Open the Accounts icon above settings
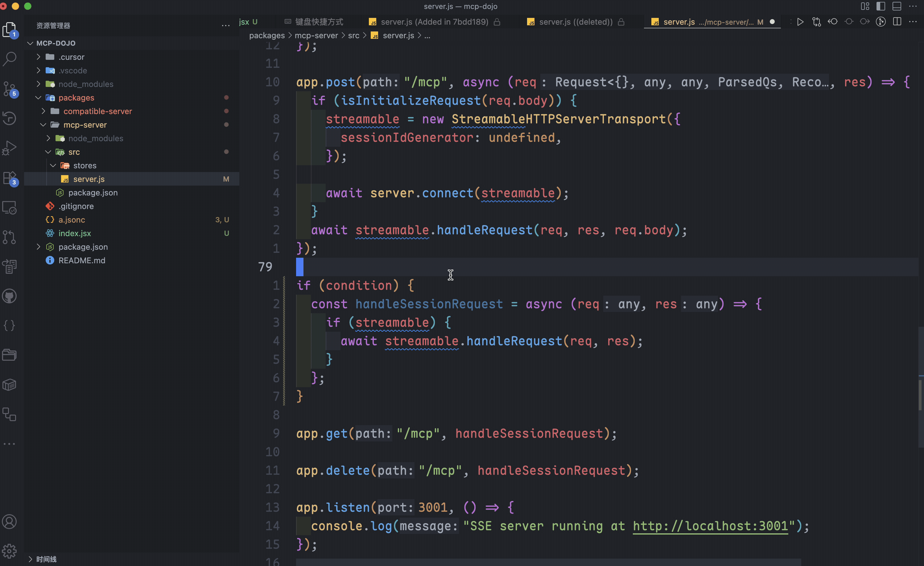Viewport: 924px width, 566px height. coord(9,521)
